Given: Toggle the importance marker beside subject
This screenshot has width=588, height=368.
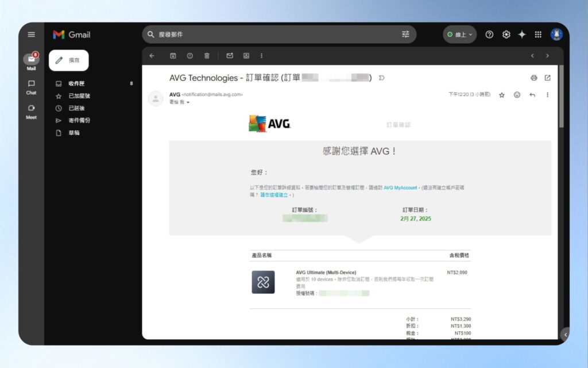Looking at the screenshot, I should 382,78.
